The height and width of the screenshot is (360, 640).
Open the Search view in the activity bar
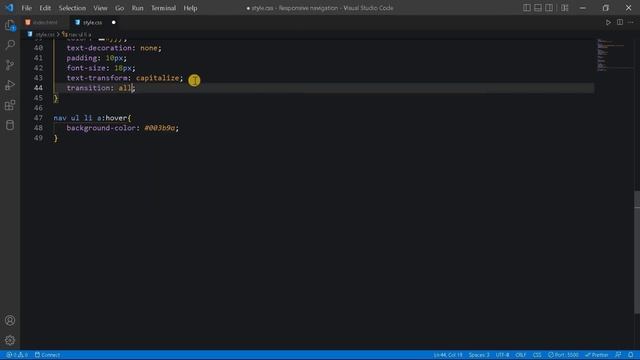10,45
